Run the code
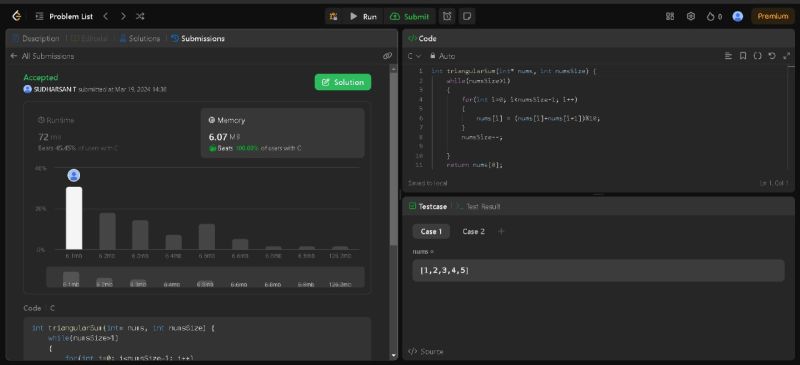 tap(363, 16)
